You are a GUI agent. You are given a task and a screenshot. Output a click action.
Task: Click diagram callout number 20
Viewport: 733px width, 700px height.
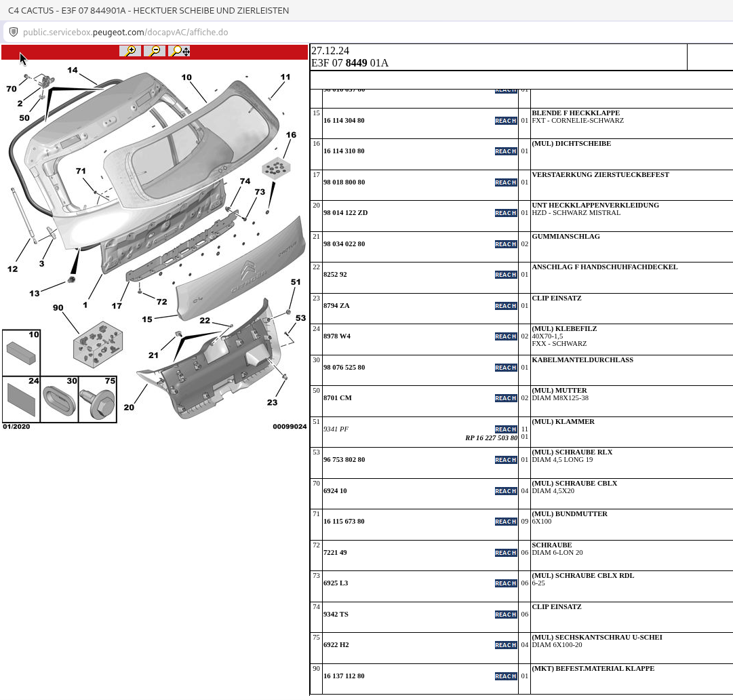click(x=129, y=408)
